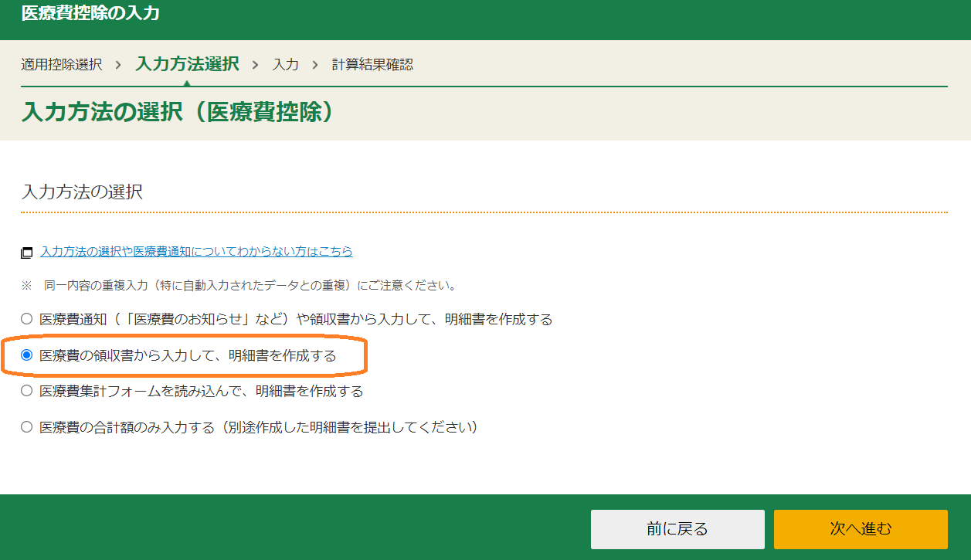
Task: Click the 計算結果確認 breadcrumb step
Action: (x=372, y=65)
